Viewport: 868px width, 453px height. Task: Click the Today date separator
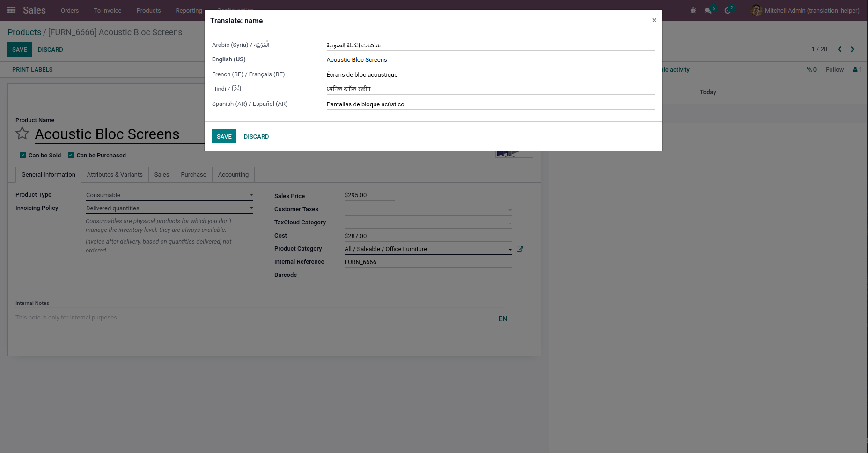point(708,92)
